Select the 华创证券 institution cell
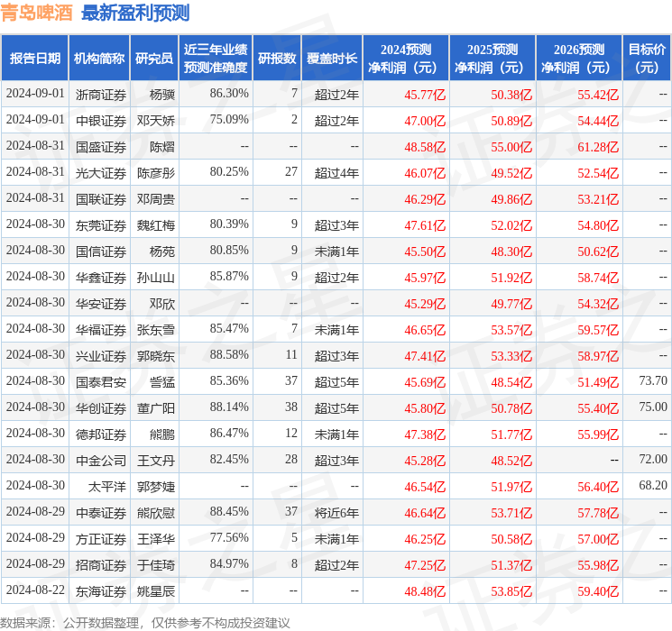This screenshot has height=631, width=672. 101,408
